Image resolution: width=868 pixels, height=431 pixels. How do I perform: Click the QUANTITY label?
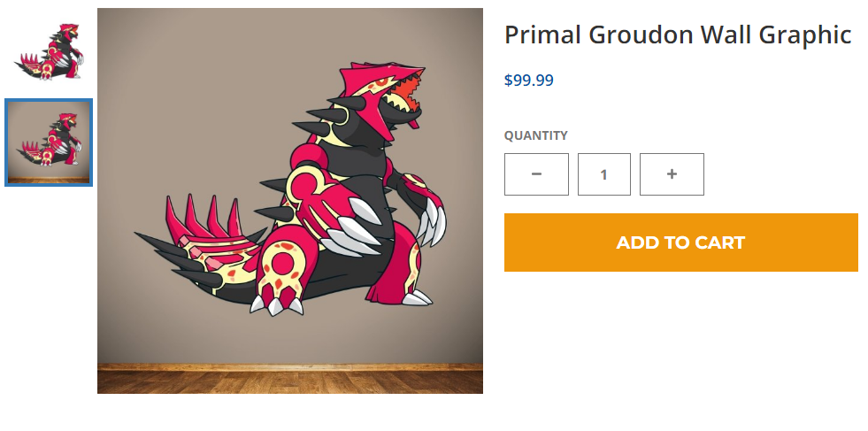[x=536, y=135]
